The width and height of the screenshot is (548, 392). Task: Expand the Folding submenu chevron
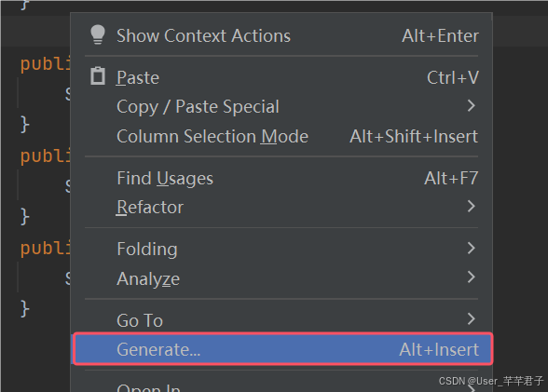coord(472,249)
